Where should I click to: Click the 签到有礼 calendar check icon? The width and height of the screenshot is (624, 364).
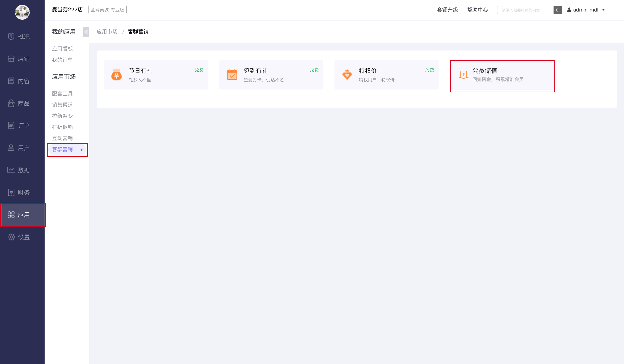pyautogui.click(x=232, y=74)
